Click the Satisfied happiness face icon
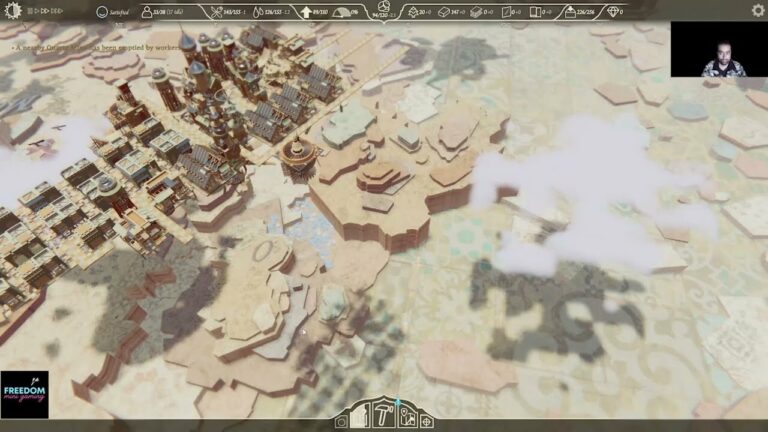 tap(102, 12)
